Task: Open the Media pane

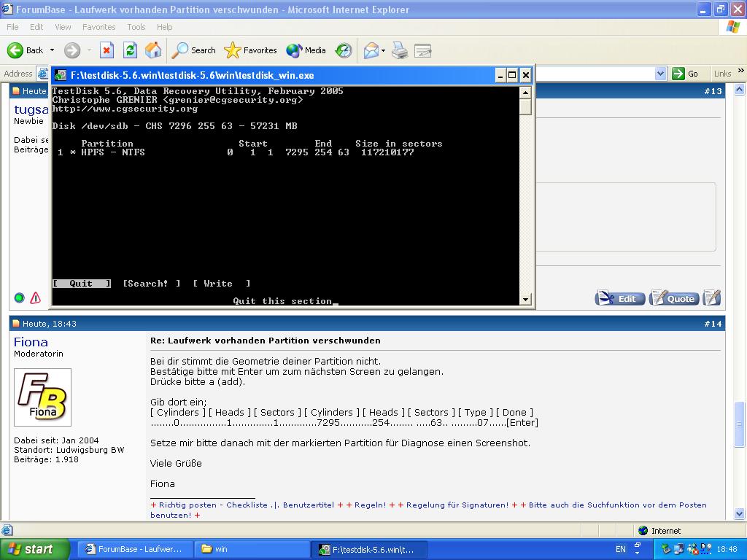Action: (306, 50)
